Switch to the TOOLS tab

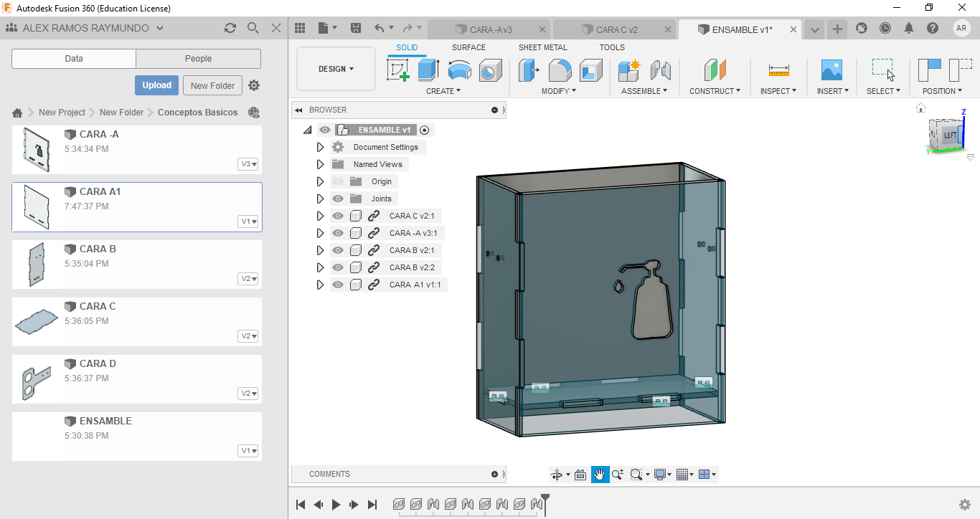click(x=612, y=47)
